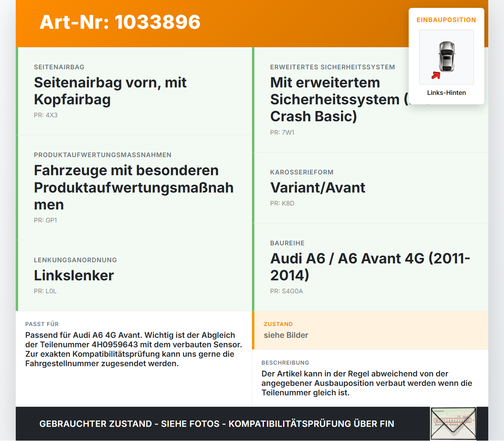
Task: Click the PR: S4G0A code
Action: tap(286, 291)
